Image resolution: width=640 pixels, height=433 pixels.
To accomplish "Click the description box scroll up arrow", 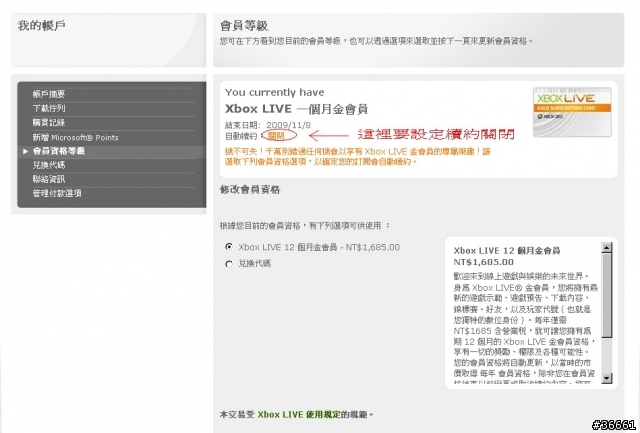I will [607, 247].
